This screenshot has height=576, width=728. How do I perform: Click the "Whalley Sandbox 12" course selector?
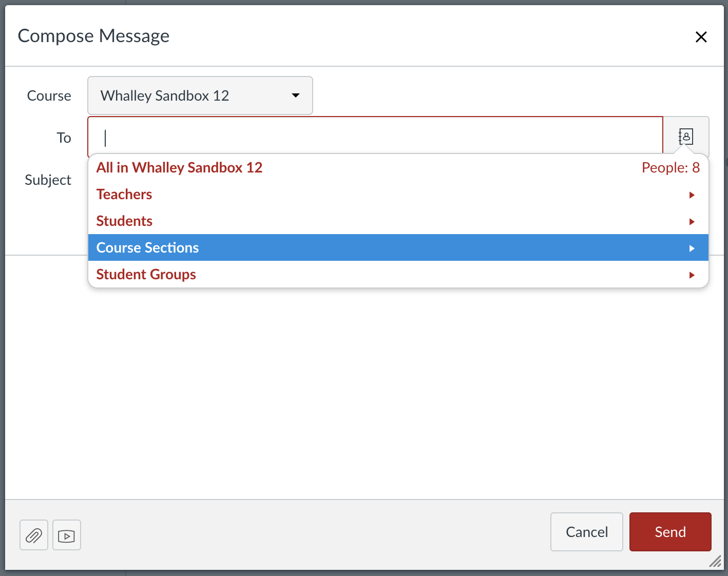coord(200,95)
